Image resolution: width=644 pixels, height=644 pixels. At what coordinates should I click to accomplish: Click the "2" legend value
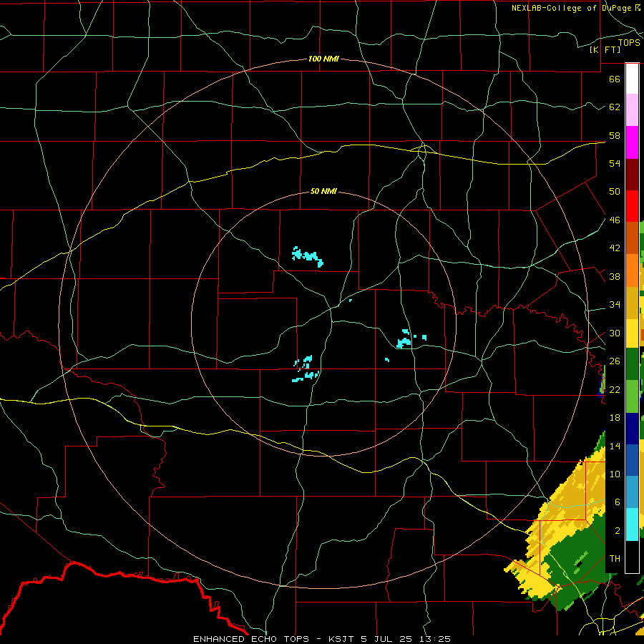coord(617,531)
